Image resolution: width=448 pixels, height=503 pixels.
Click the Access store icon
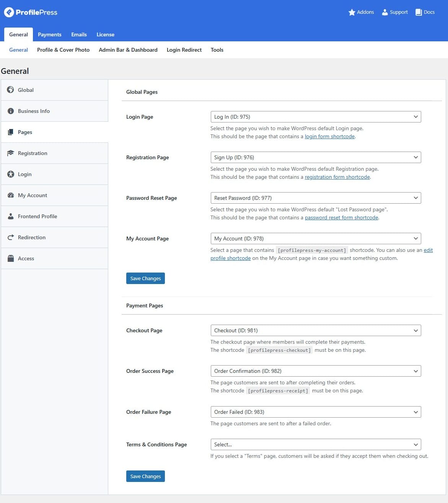(x=11, y=258)
